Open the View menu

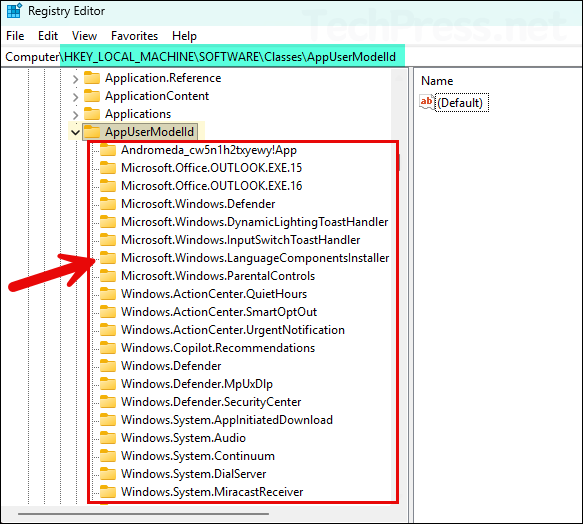coord(84,36)
